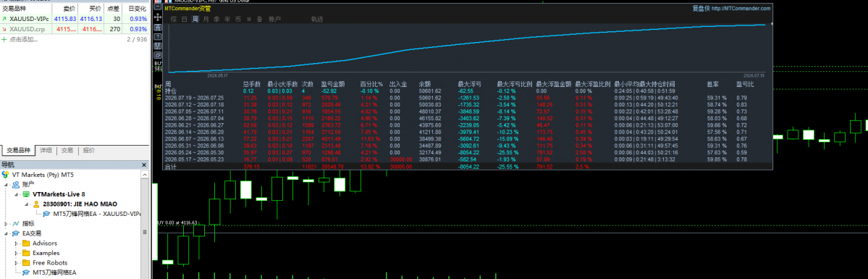Click the 指标 indicators icon
868x279 pixels.
(x=16, y=223)
